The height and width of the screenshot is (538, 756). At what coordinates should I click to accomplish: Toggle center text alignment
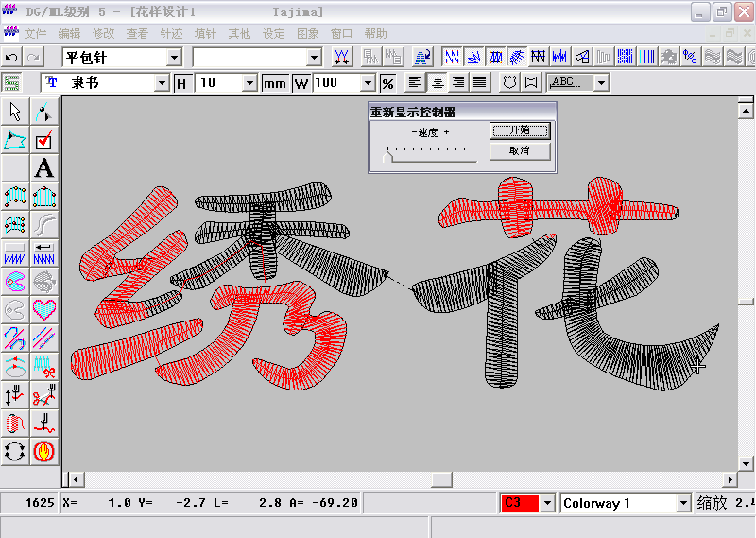(x=438, y=83)
